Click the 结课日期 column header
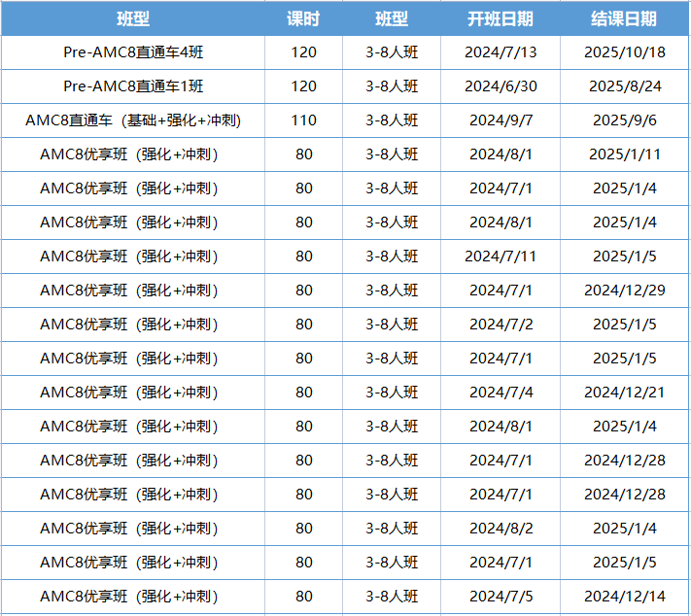This screenshot has width=691, height=616. click(x=624, y=19)
